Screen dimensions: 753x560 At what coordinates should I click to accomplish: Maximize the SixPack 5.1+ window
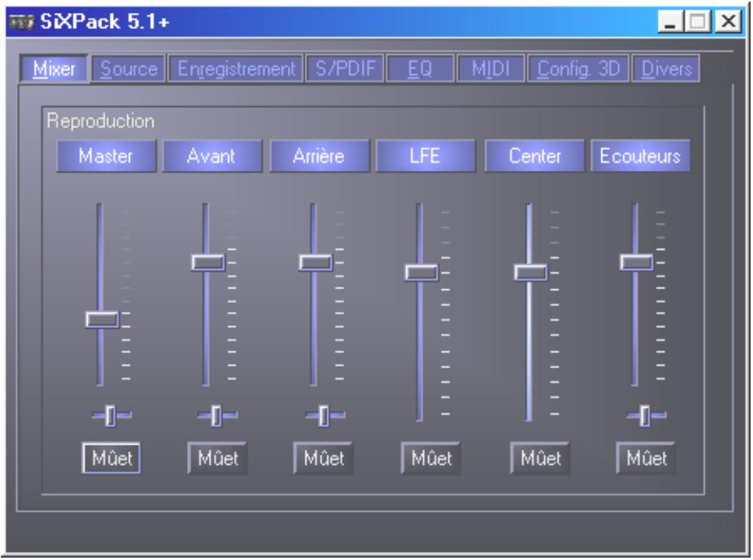click(697, 22)
